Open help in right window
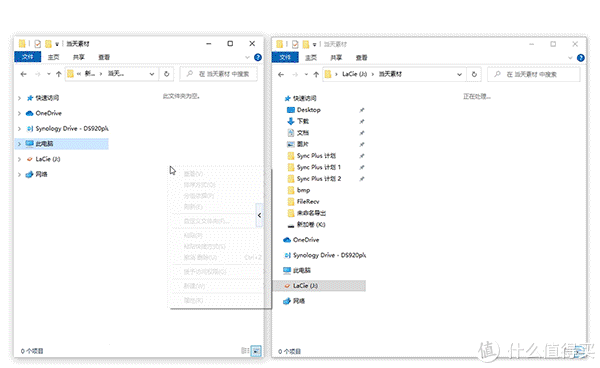 580,58
